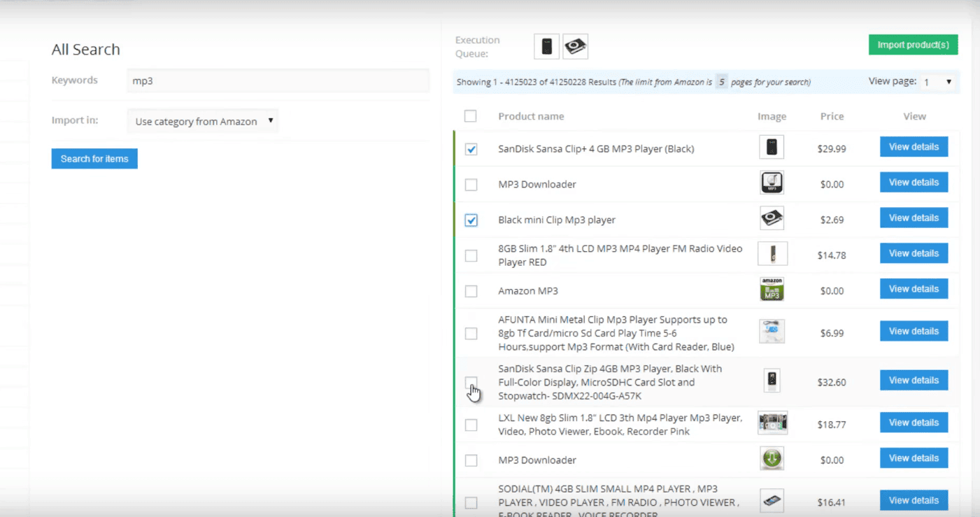Viewport: 980px width, 517px height.
Task: Click the $14.78 price cell
Action: 831,255
